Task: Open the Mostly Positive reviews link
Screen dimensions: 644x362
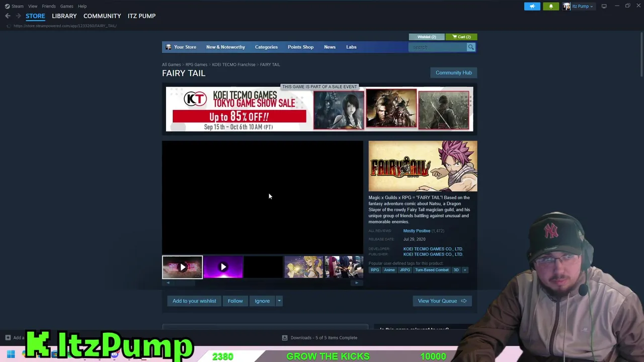Action: click(417, 231)
